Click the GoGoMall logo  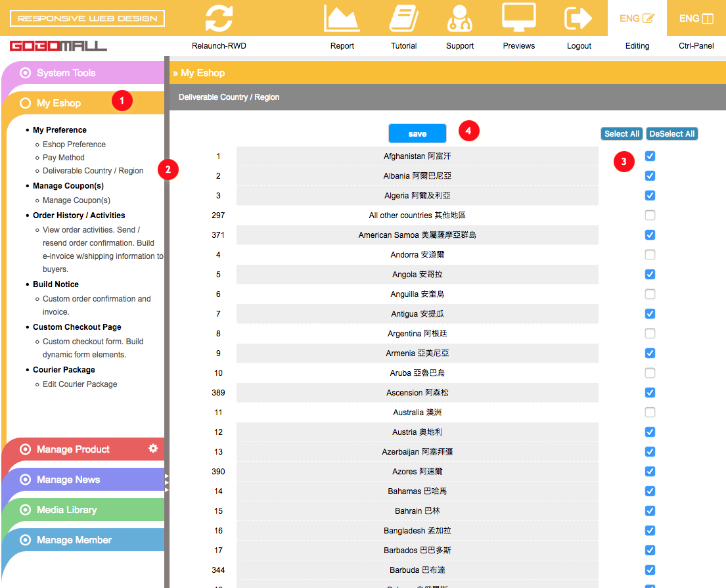58,46
